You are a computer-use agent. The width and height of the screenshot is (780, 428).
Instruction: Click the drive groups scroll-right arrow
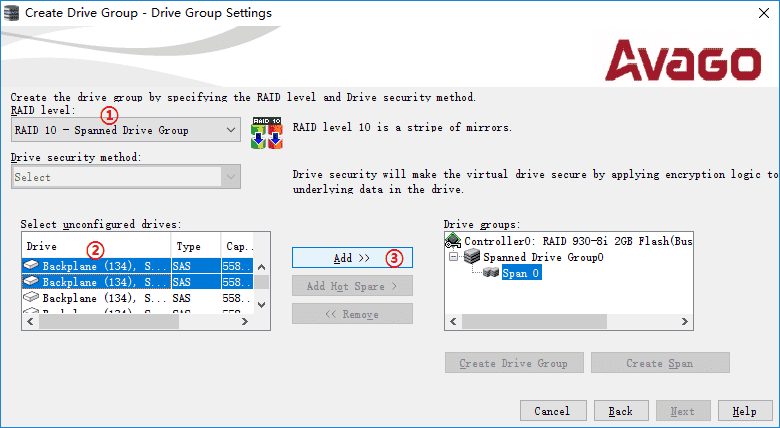tap(684, 321)
